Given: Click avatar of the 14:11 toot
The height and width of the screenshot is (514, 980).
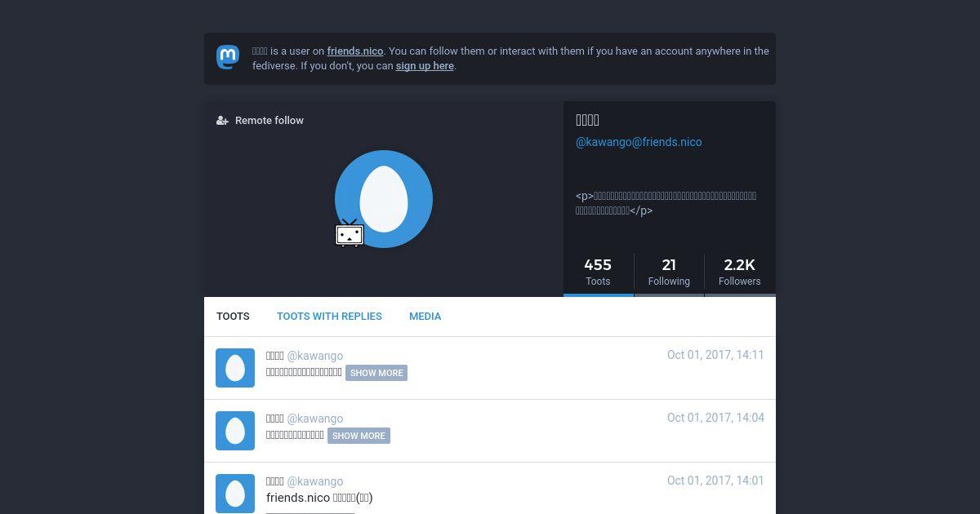Looking at the screenshot, I should coord(235,368).
